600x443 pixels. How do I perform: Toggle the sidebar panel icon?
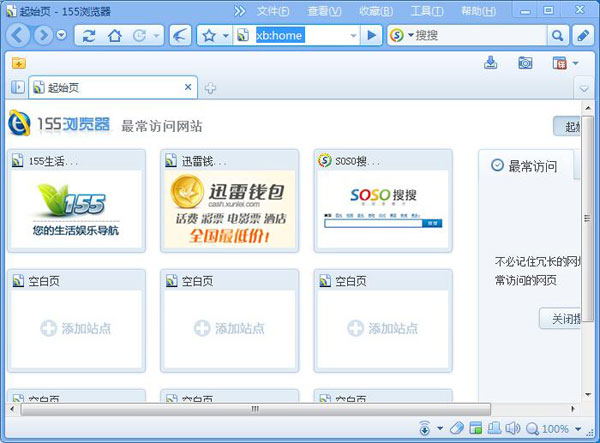coord(18,87)
